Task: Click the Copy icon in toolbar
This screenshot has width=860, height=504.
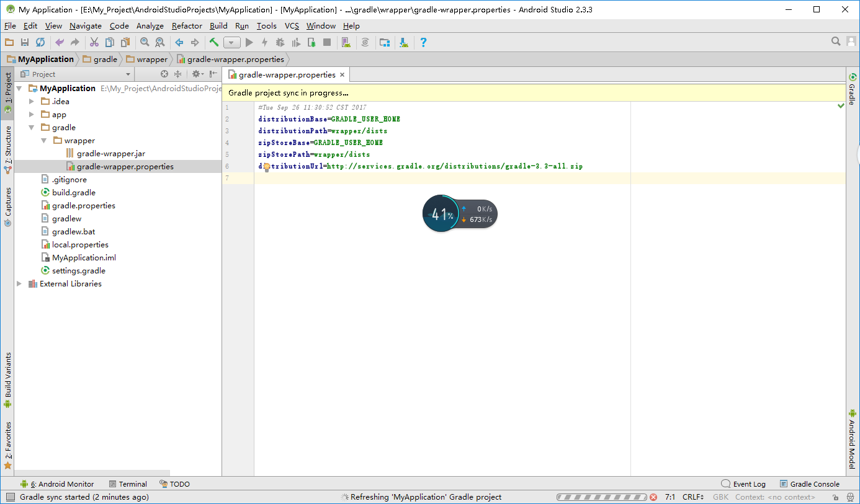Action: pyautogui.click(x=110, y=42)
